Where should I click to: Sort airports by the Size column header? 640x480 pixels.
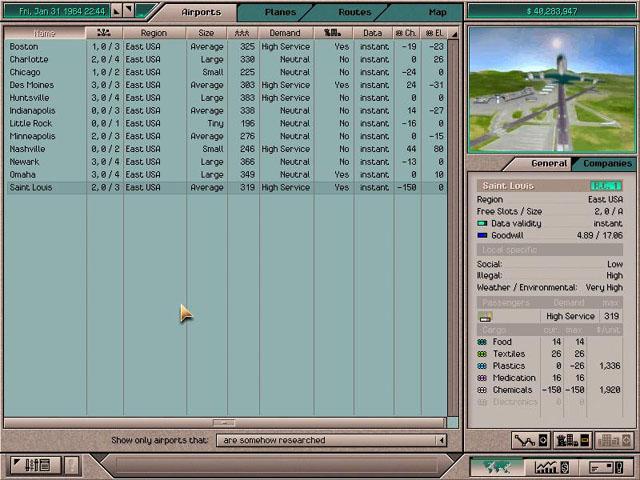(x=205, y=33)
